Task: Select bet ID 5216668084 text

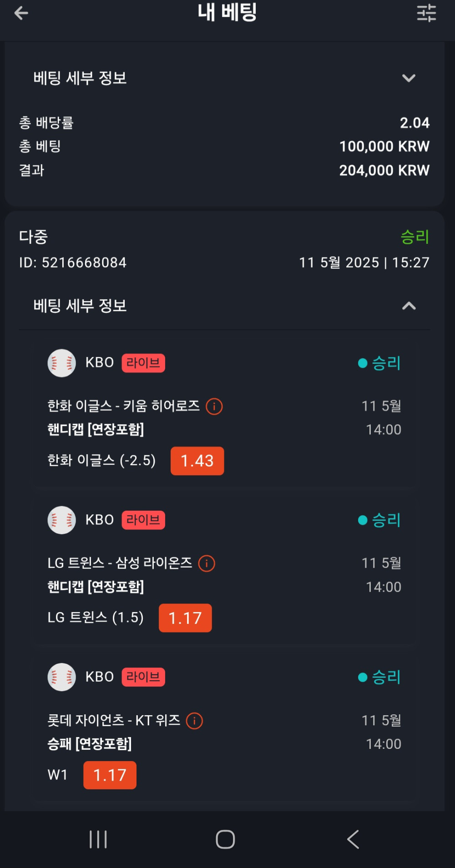Action: click(x=73, y=263)
